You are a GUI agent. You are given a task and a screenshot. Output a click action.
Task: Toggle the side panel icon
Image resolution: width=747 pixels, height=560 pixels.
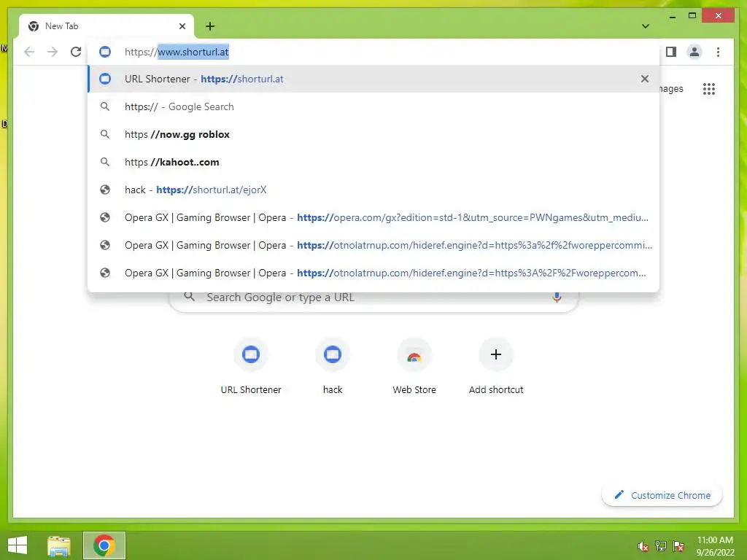(671, 52)
